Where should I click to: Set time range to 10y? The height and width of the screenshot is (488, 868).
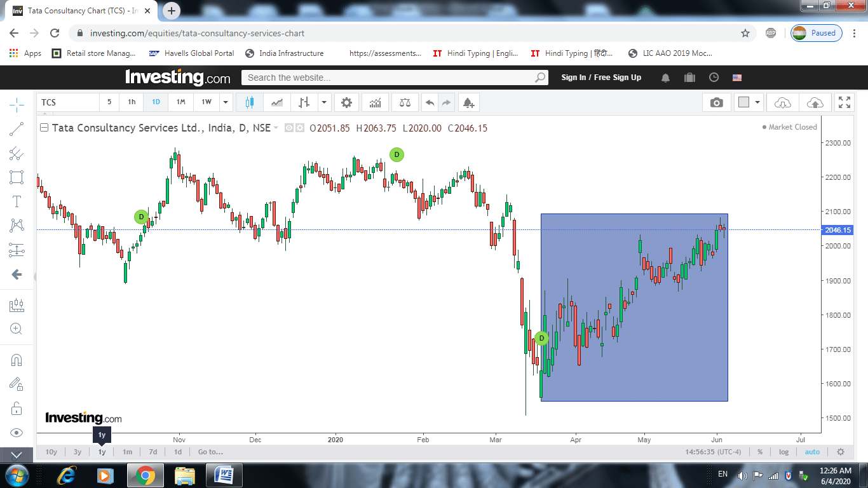click(x=51, y=452)
